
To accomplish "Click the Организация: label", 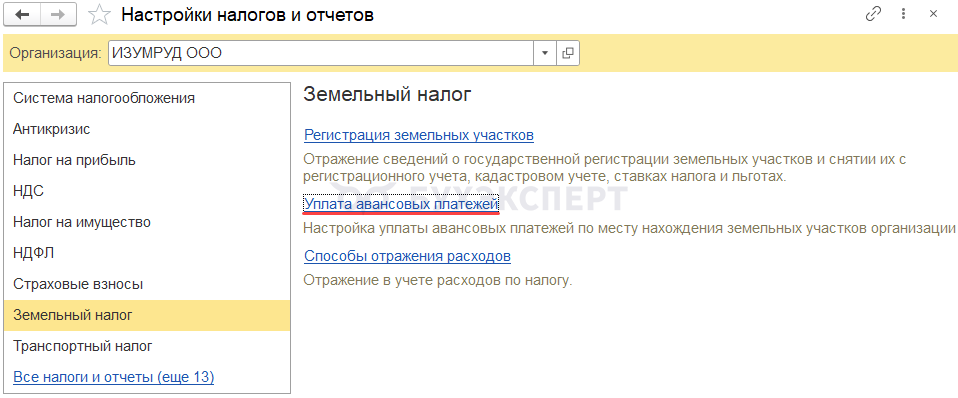I will pos(56,53).
